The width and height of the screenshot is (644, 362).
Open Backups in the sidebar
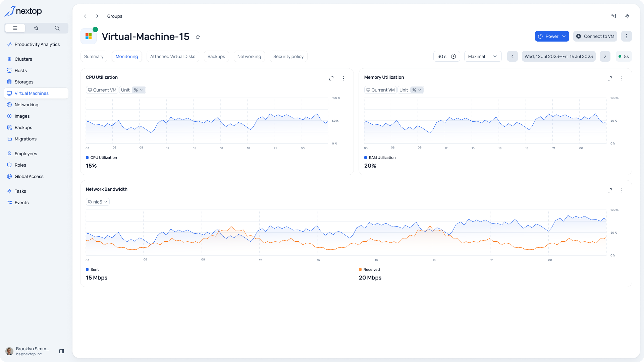click(x=36, y=127)
